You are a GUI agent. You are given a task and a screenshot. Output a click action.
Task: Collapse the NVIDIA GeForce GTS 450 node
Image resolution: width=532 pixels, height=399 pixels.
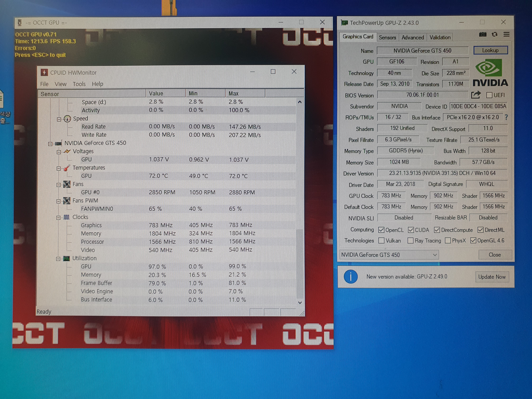[x=50, y=144]
